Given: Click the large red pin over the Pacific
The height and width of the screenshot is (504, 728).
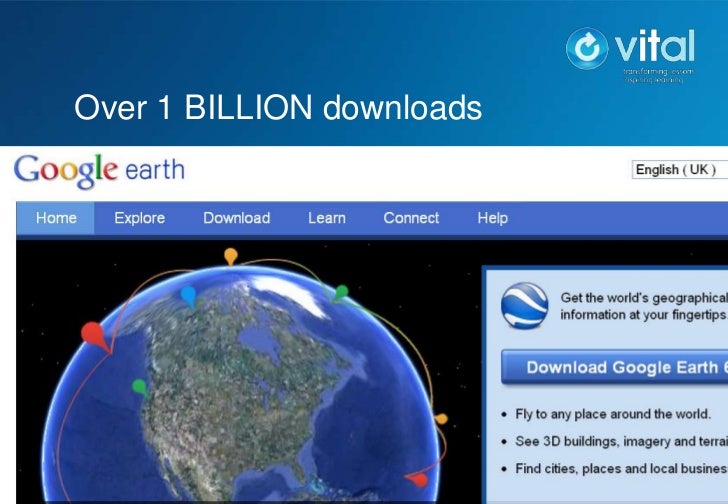Looking at the screenshot, I should (97, 337).
